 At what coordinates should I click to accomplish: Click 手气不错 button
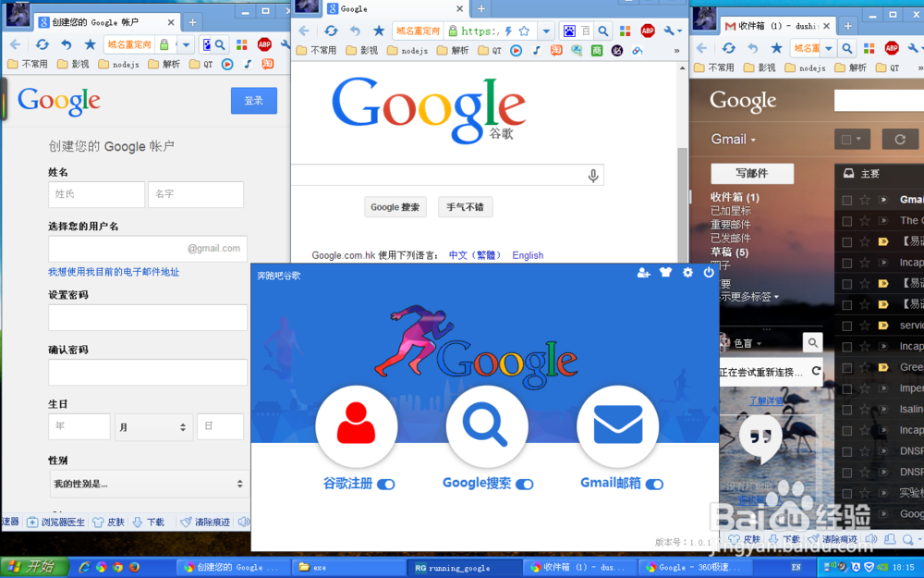pos(465,207)
